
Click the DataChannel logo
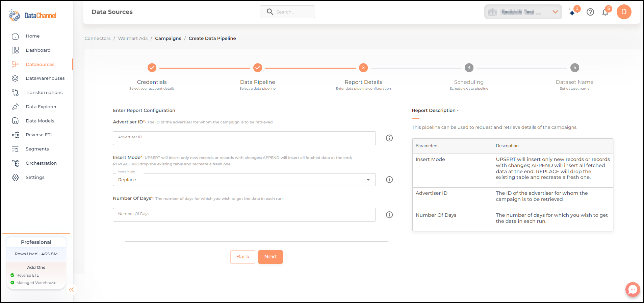(x=33, y=15)
